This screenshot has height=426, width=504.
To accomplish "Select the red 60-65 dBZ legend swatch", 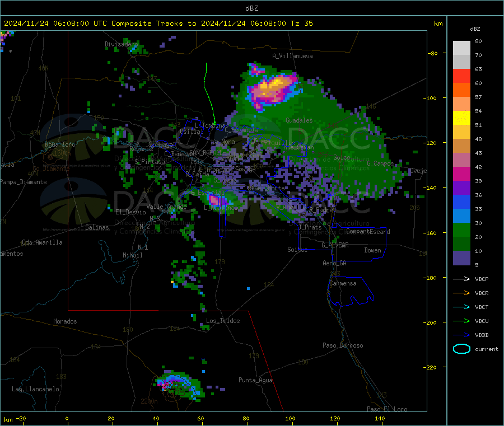I will pos(461,76).
